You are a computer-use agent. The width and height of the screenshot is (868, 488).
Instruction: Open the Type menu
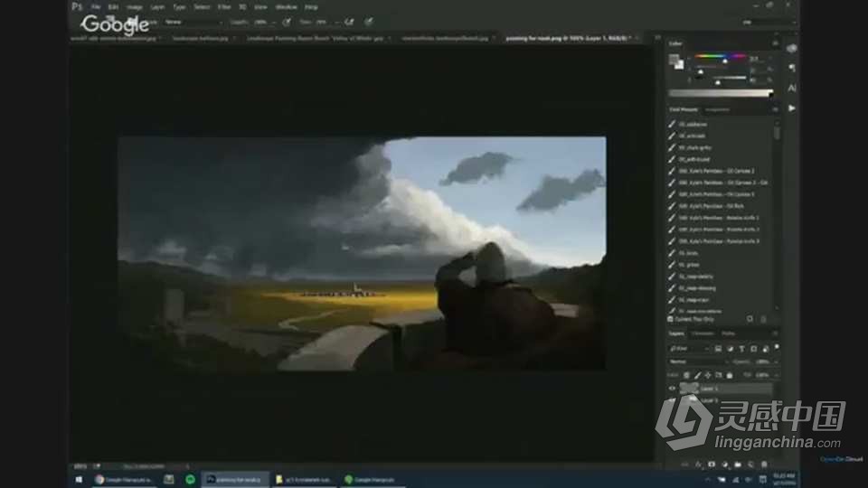coord(179,7)
